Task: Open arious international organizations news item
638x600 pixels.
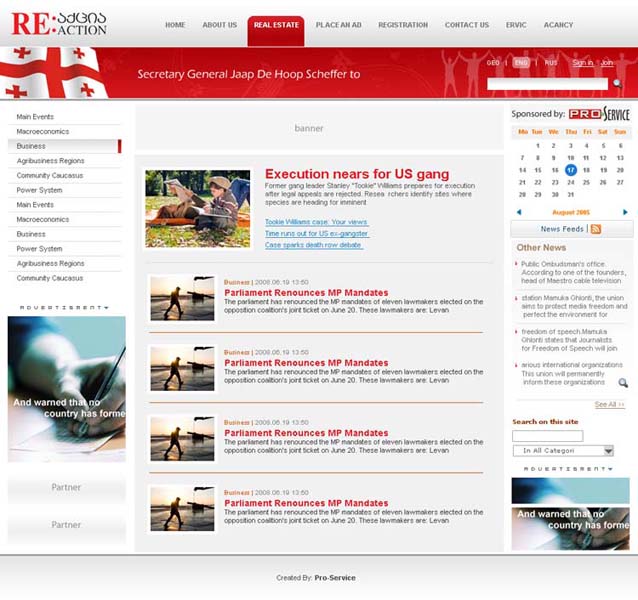Action: point(570,373)
